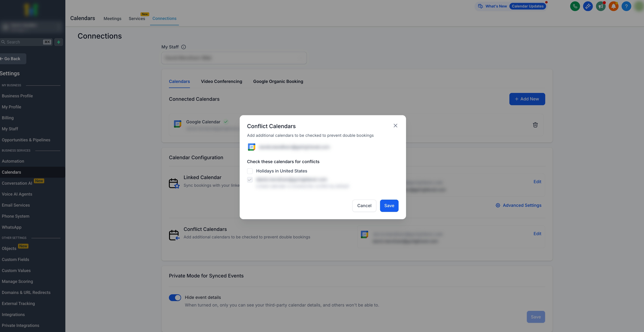The height and width of the screenshot is (332, 644).
Task: Toggle the checked blurred calendar checkbox
Action: coord(250,180)
